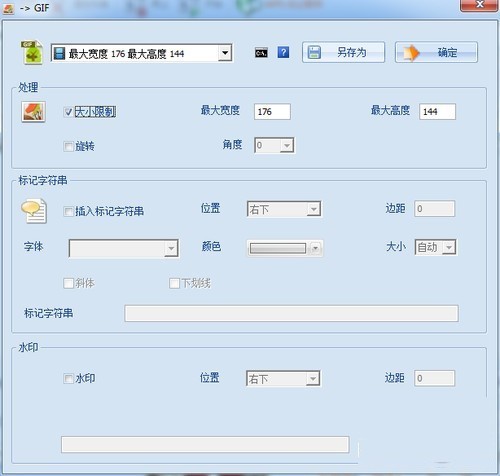Open 标记字符串 位置 右下 dropdown

284,209
